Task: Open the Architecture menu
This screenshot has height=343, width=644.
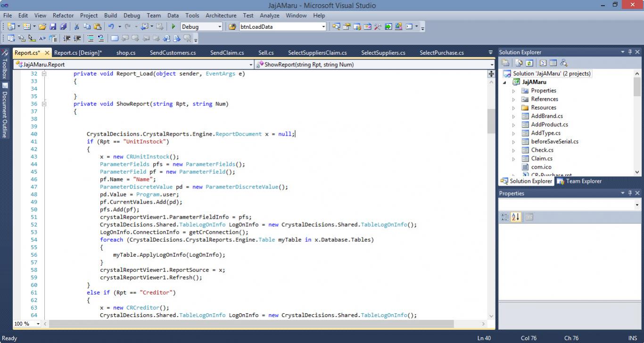Action: 221,16
